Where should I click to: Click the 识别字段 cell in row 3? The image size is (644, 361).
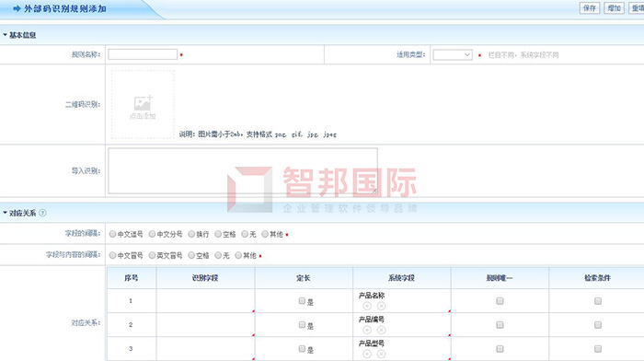pyautogui.click(x=205, y=348)
